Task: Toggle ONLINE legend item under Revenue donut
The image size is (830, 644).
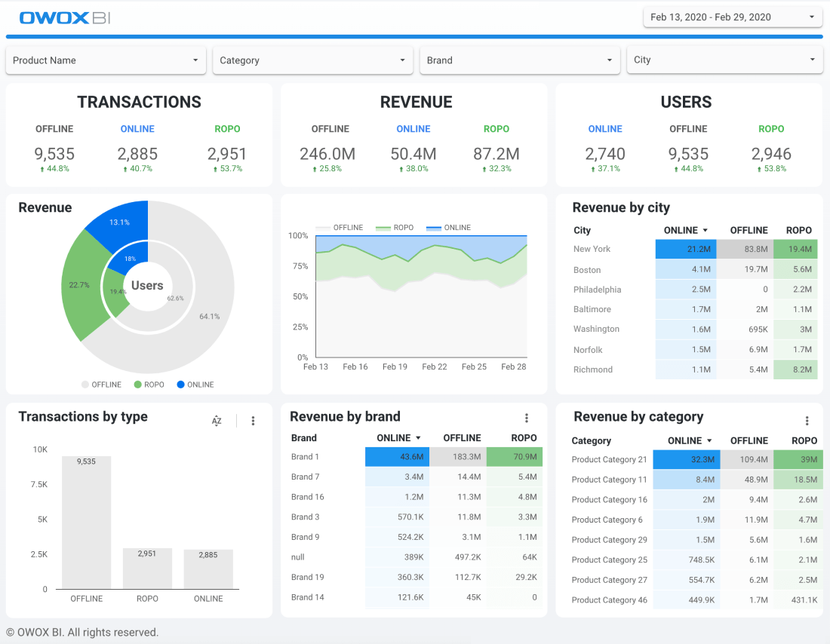Action: (195, 385)
